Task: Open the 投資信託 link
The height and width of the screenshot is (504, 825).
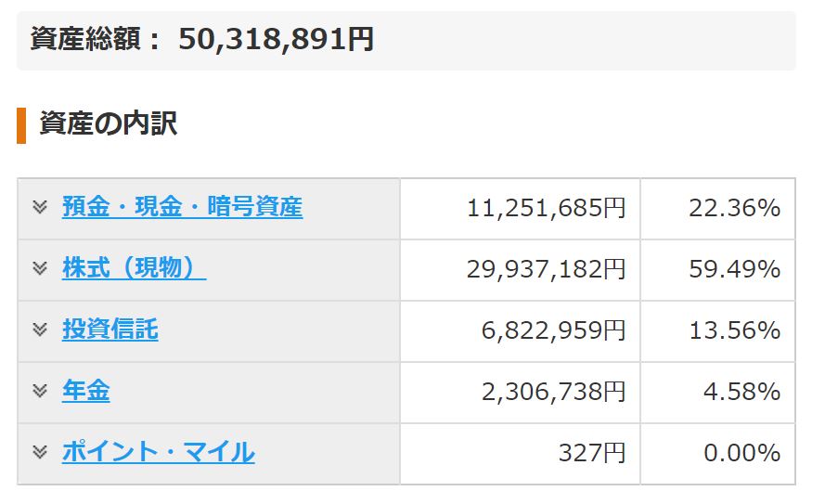Action: 110,330
